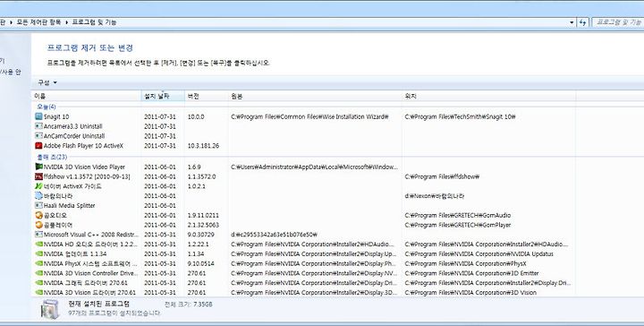Click the Microsoft Visual C++ 2008 Redistributable icon

click(x=38, y=235)
